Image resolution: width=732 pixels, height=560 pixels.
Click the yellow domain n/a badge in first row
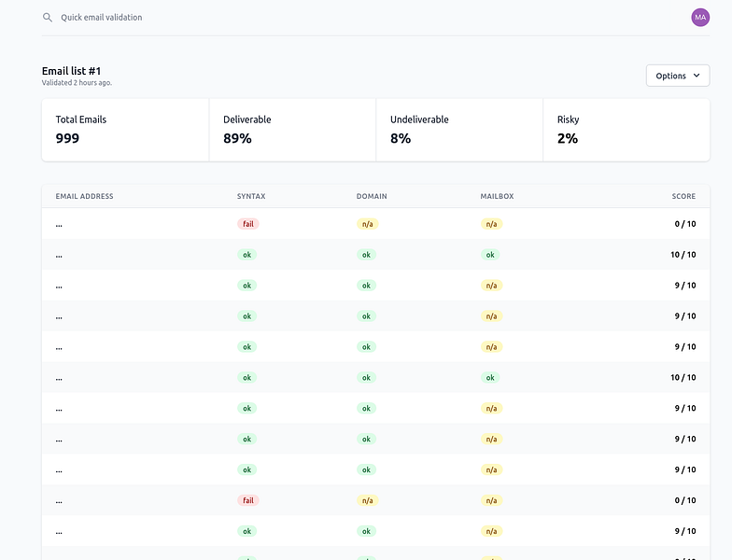click(368, 224)
